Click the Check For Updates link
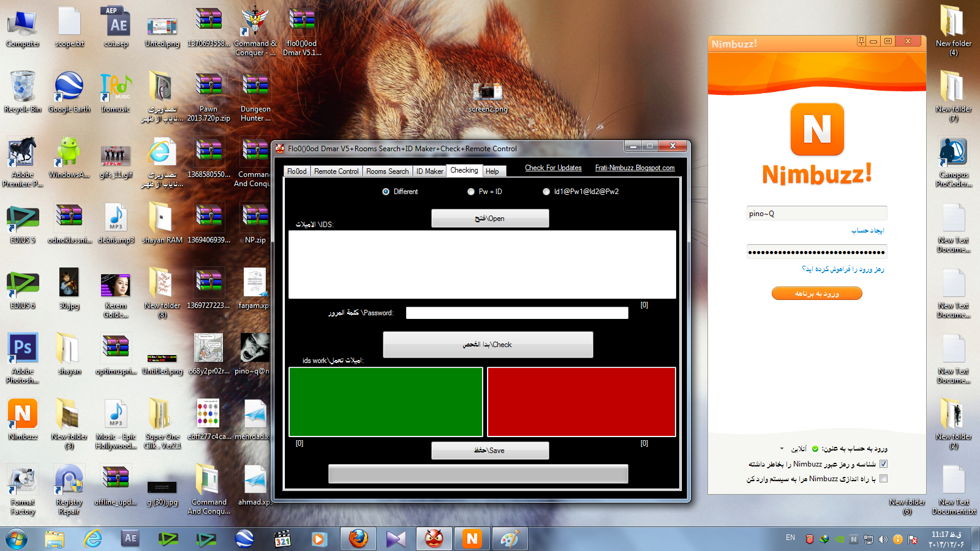The image size is (980, 551). point(553,168)
